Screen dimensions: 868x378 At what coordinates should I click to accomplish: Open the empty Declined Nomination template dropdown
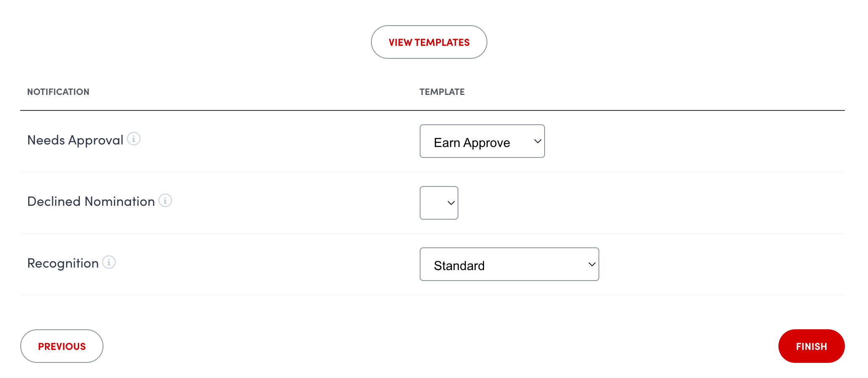439,203
